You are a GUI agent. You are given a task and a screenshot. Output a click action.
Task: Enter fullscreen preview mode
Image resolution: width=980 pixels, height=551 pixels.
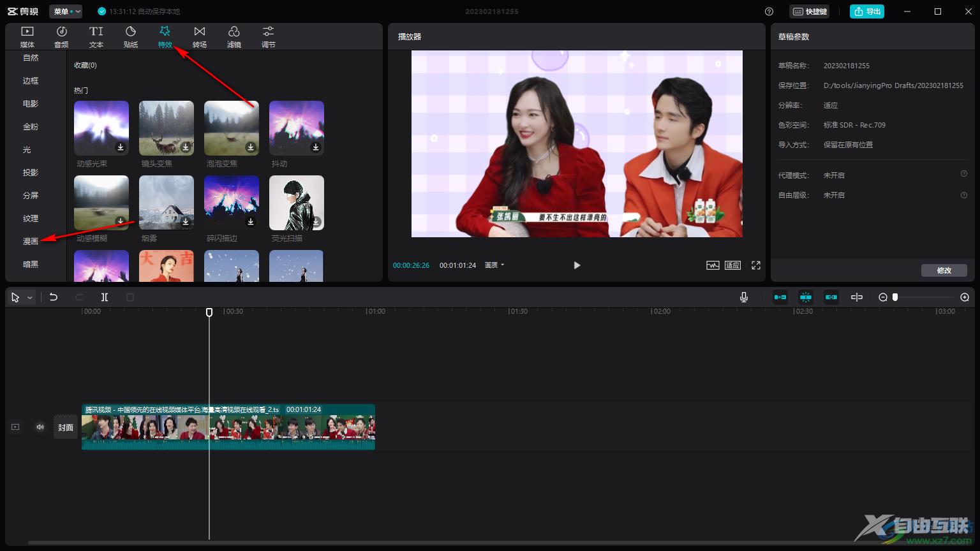point(756,265)
